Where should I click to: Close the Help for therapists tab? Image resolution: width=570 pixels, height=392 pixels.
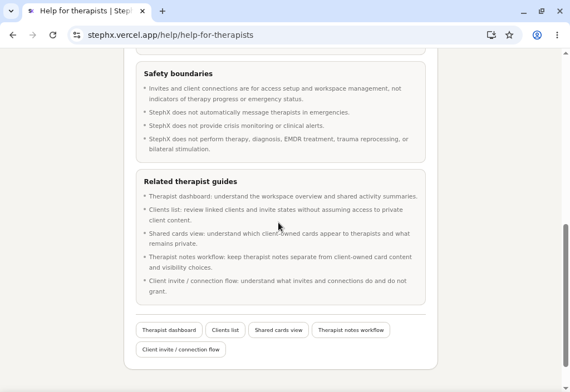tap(142, 11)
